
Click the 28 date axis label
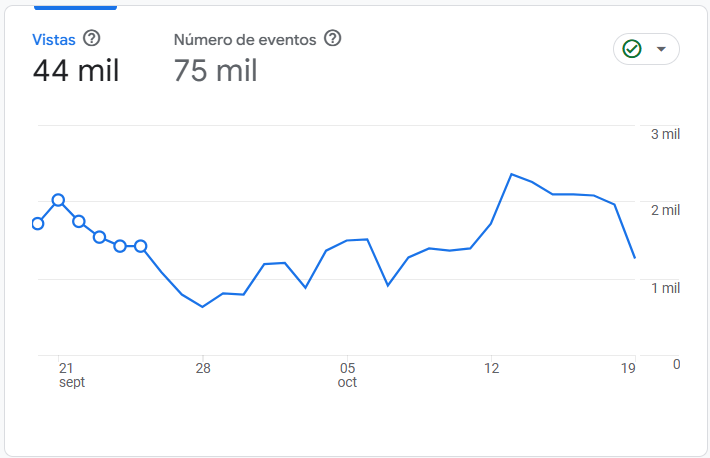[203, 368]
